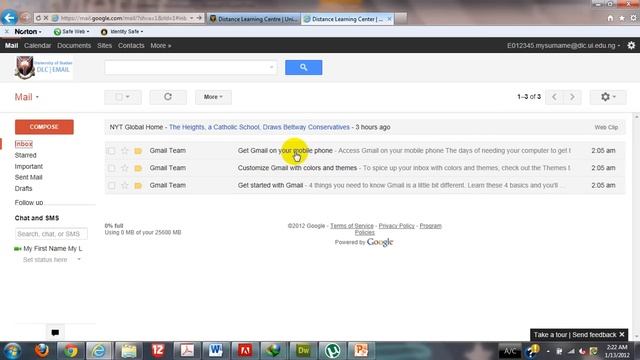The height and width of the screenshot is (360, 640).
Task: Click the browser favorites star icon
Action: tap(622, 18)
